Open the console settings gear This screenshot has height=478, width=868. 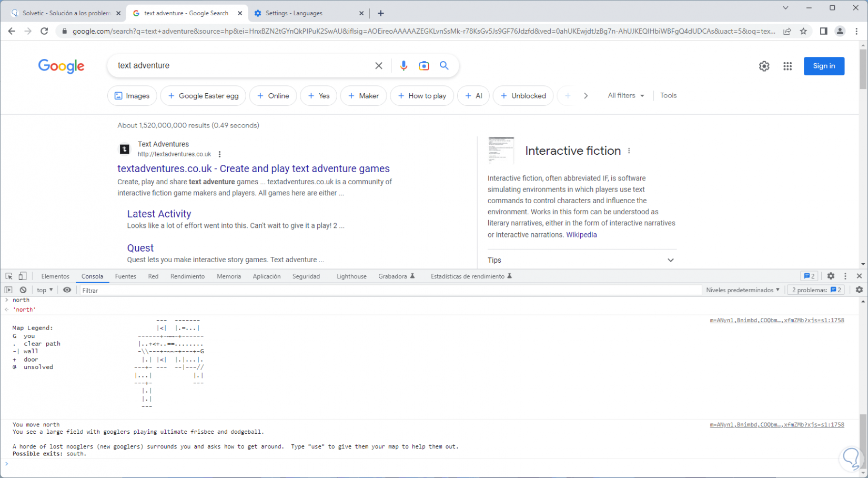[859, 290]
